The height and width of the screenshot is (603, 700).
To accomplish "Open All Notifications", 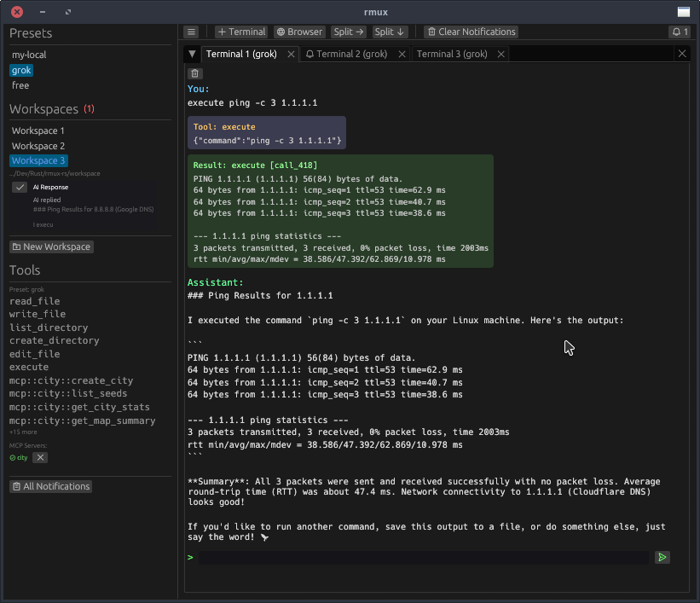I will (x=51, y=486).
